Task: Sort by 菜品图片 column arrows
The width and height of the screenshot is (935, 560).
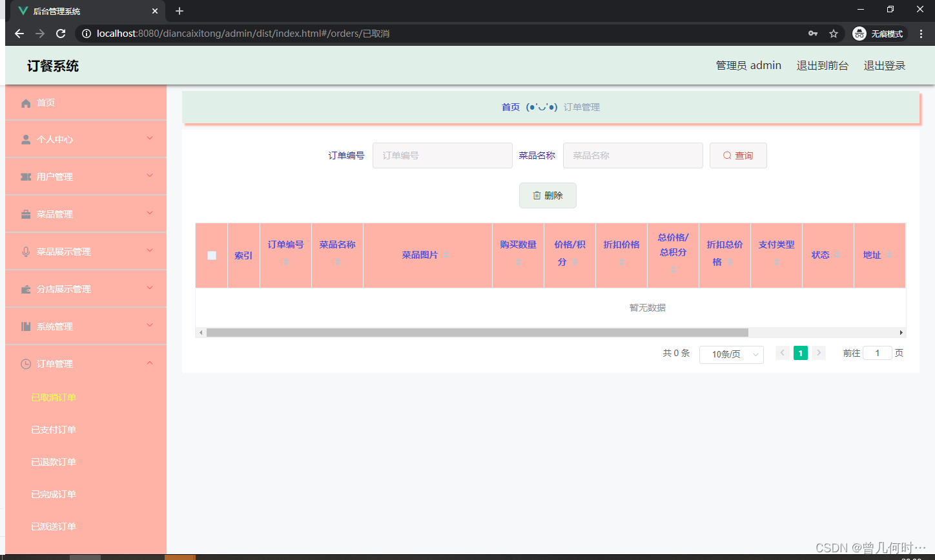Action: 446,255
